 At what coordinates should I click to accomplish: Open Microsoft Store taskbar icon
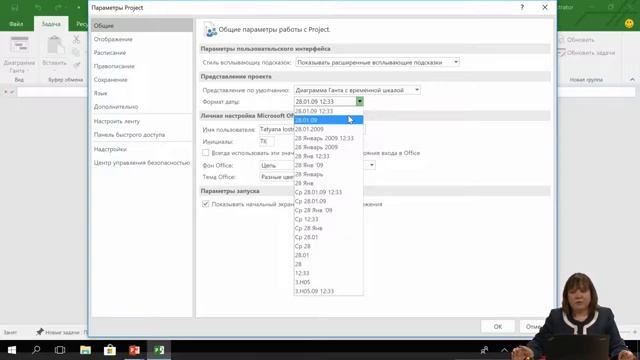coord(110,350)
